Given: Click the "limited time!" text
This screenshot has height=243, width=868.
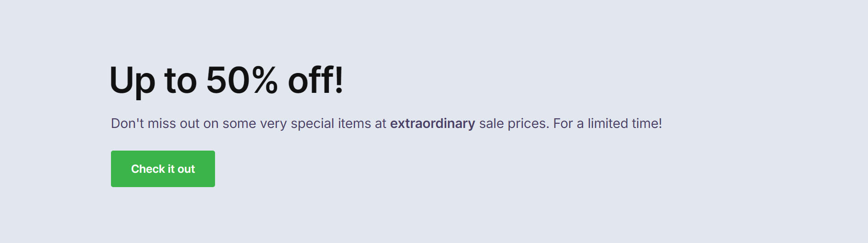Looking at the screenshot, I should [624, 123].
